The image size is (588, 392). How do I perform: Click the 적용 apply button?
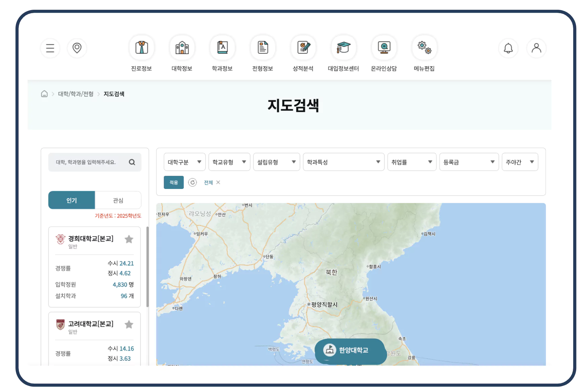[x=174, y=182]
